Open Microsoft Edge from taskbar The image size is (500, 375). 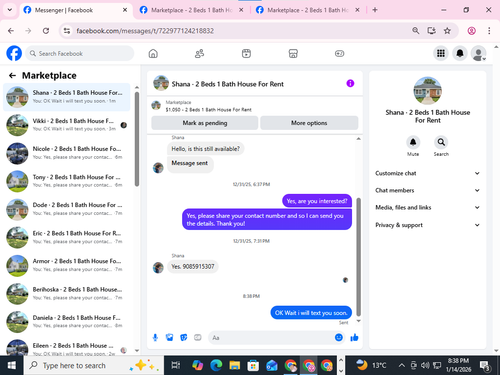[x=216, y=366]
